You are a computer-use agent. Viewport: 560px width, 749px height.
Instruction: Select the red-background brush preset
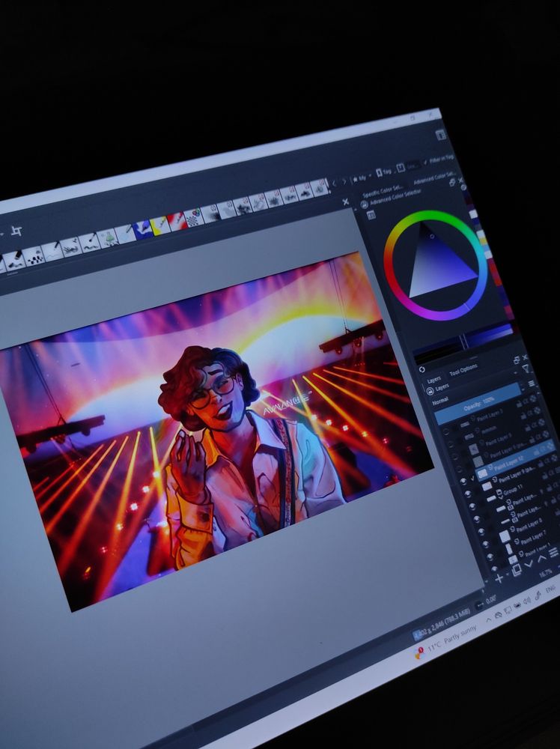point(176,220)
